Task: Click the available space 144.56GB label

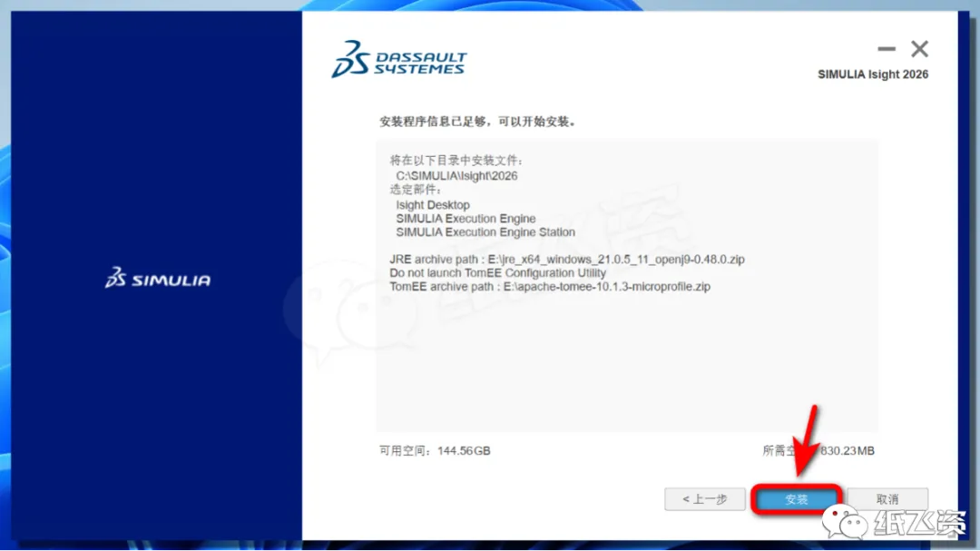Action: (x=435, y=451)
